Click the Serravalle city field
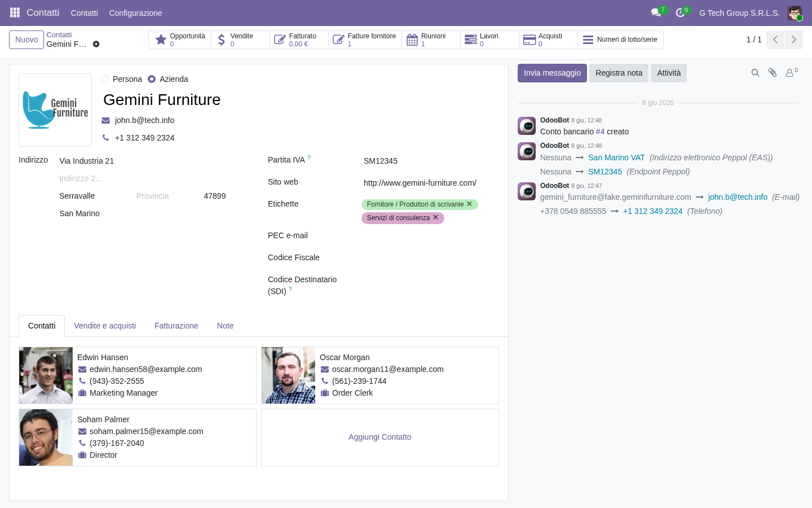Screen dimensions: 812x508 95,196
